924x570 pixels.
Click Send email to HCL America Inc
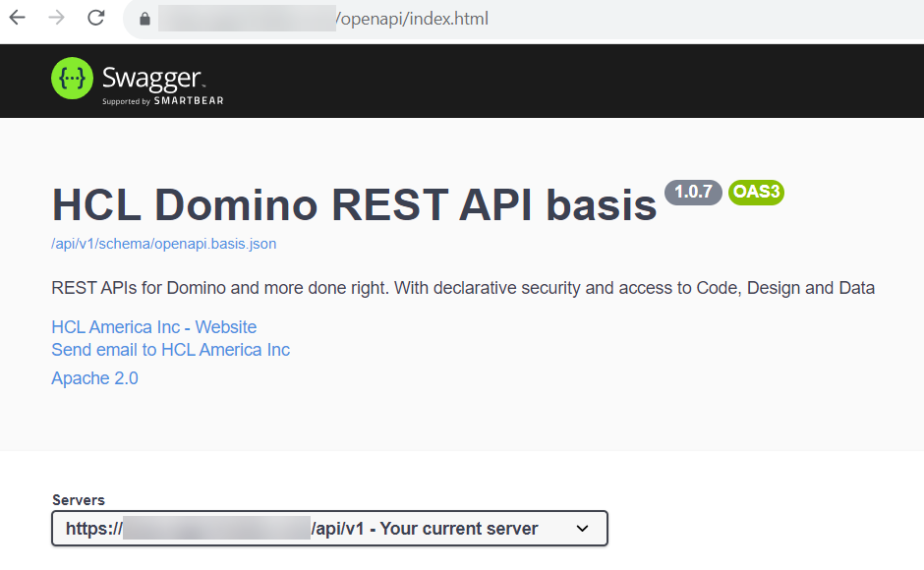170,350
